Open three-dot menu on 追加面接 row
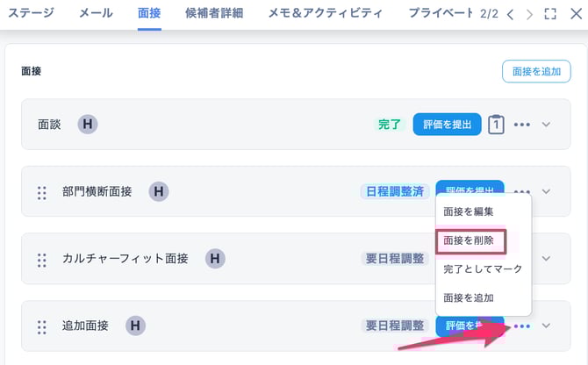 522,326
